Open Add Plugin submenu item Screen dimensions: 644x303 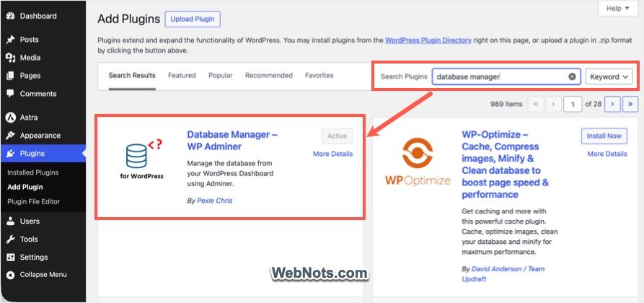[x=25, y=187]
